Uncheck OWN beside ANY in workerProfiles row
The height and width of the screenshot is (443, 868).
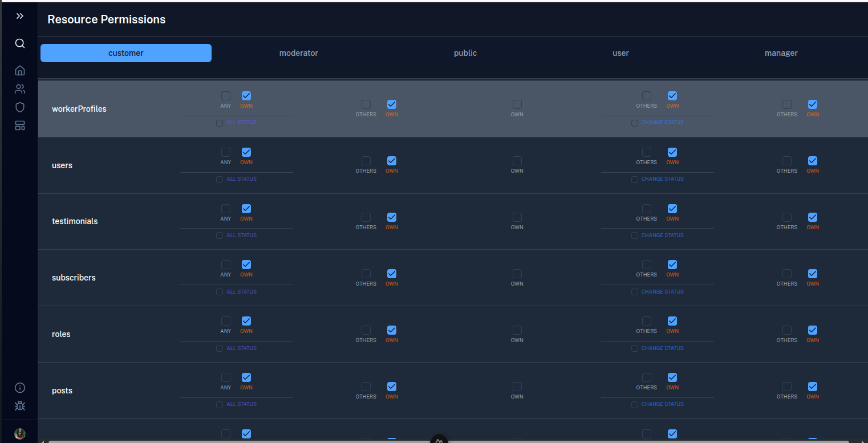246,96
